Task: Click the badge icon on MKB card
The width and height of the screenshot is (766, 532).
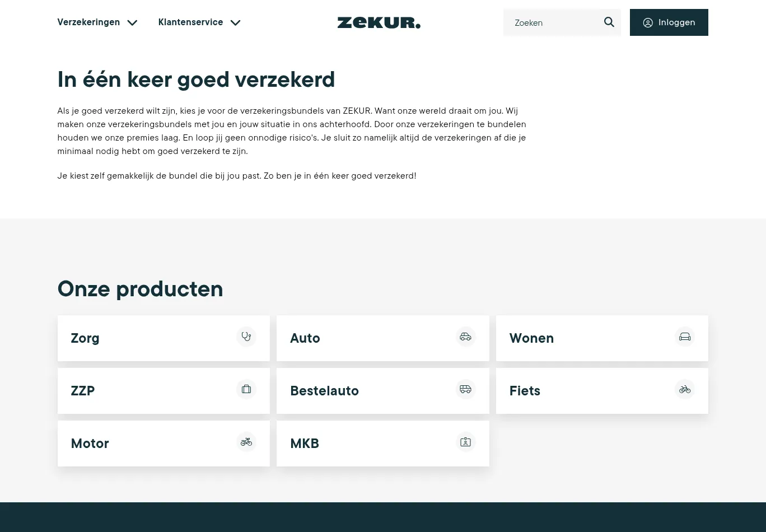Action: pyautogui.click(x=465, y=442)
